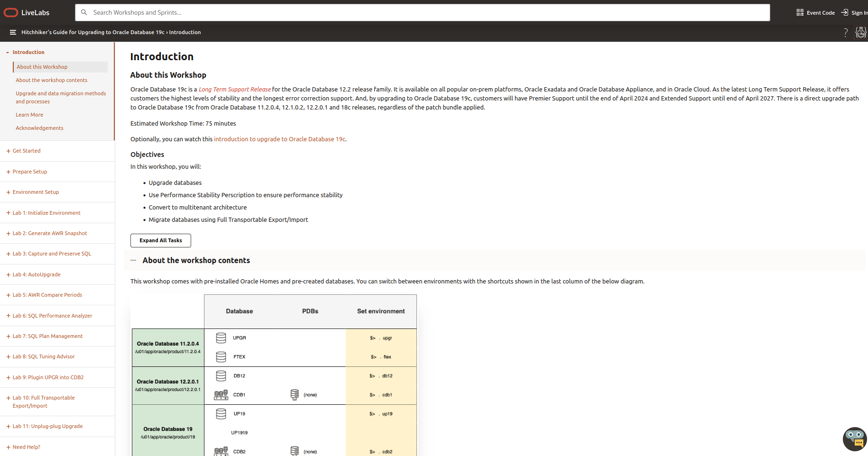Click the CDB1 PDB (none) icon
The image size is (868, 456).
tap(295, 395)
